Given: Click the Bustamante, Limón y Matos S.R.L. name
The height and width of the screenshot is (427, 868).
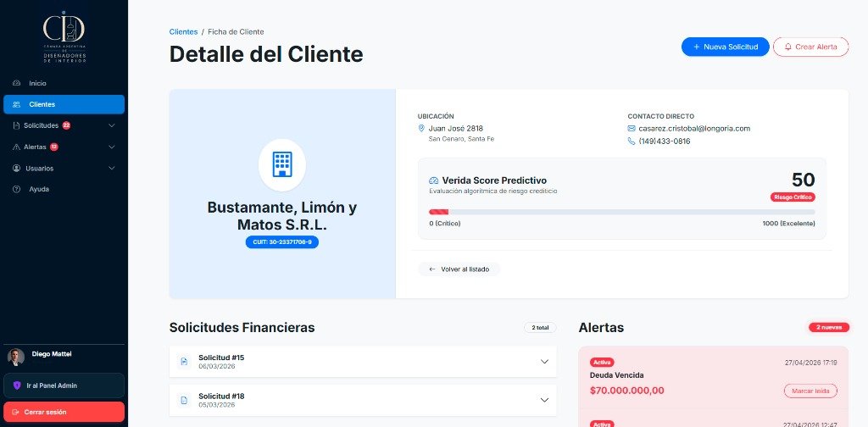Looking at the screenshot, I should [x=281, y=216].
